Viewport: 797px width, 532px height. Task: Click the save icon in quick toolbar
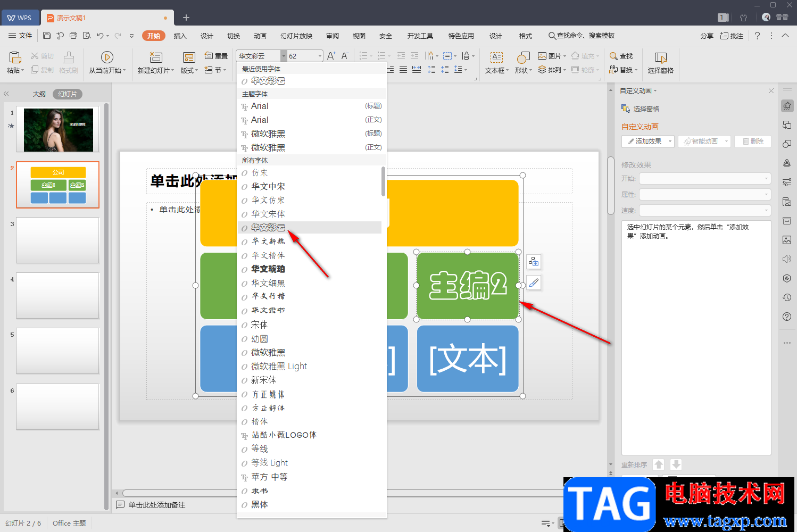(x=47, y=36)
